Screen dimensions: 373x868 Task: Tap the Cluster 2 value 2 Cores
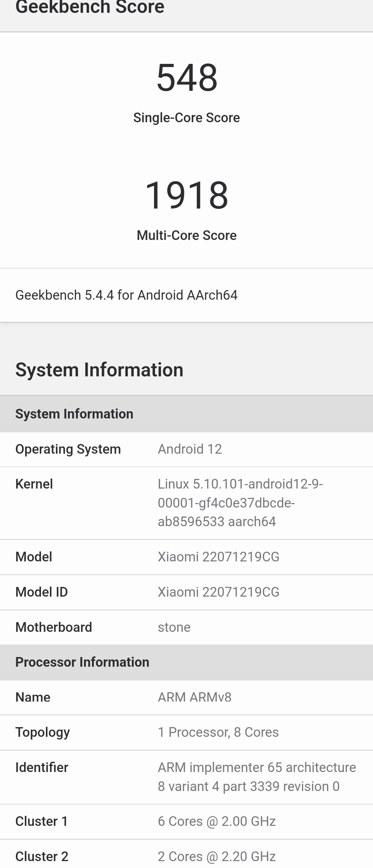[x=217, y=856]
